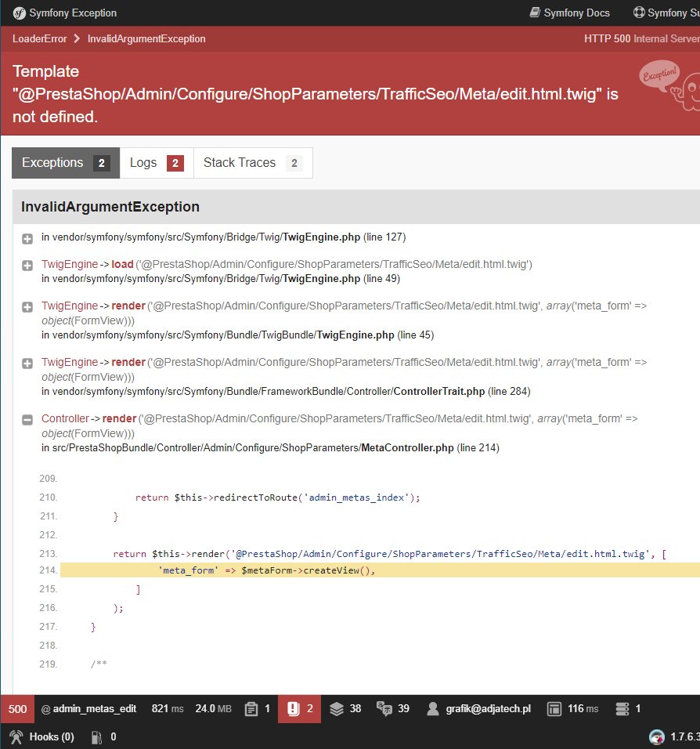
Task: Expand the TwigBundle TwigEngine render trace
Action: [27, 307]
